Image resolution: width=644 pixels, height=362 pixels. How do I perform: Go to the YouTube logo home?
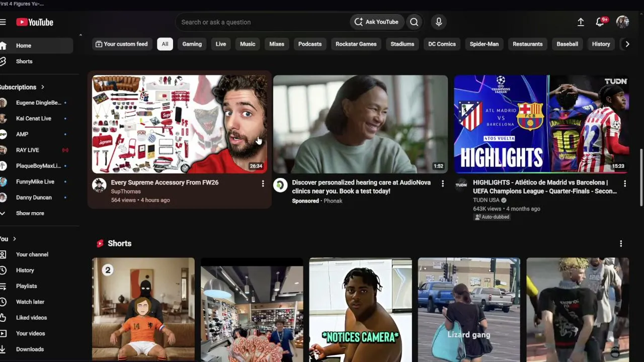(35, 22)
